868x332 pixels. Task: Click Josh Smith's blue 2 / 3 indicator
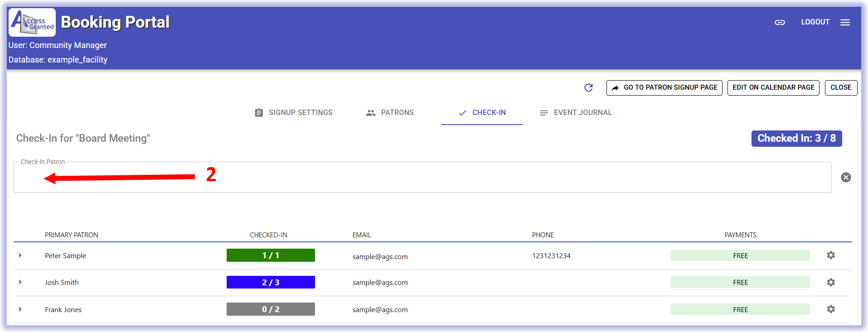(x=271, y=282)
